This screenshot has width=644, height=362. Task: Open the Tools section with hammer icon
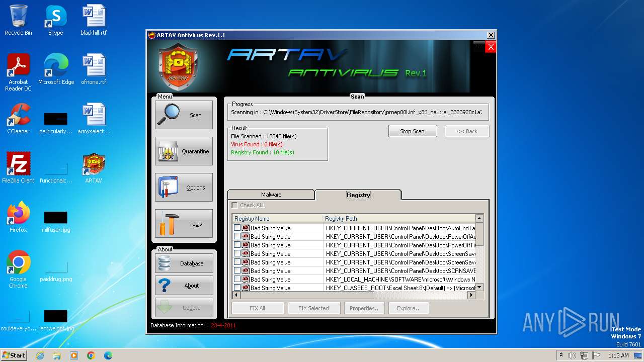(x=184, y=224)
